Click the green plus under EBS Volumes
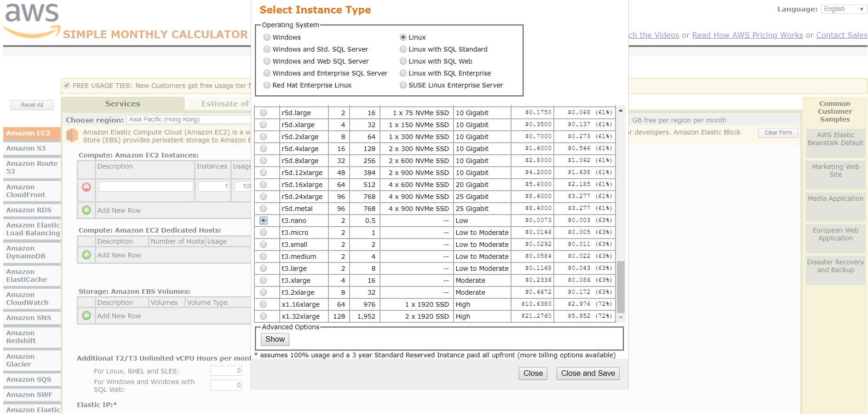Viewport: 868px width, 414px height. tap(86, 315)
